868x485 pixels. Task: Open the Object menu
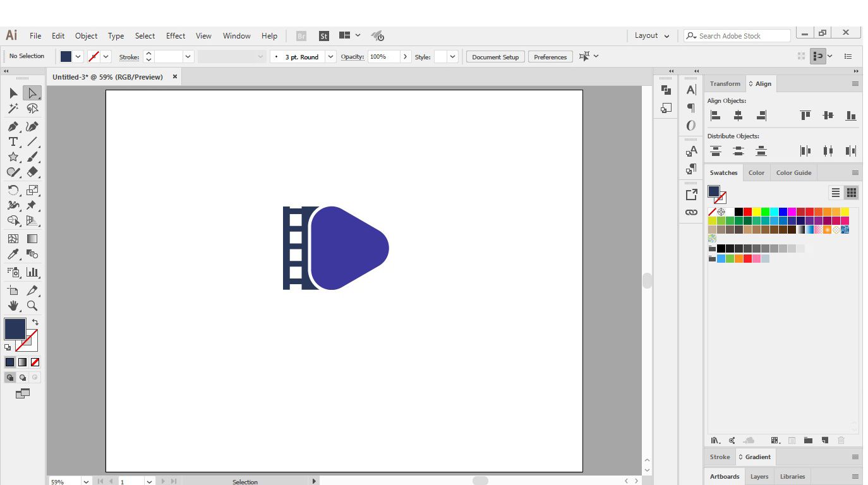click(87, 36)
